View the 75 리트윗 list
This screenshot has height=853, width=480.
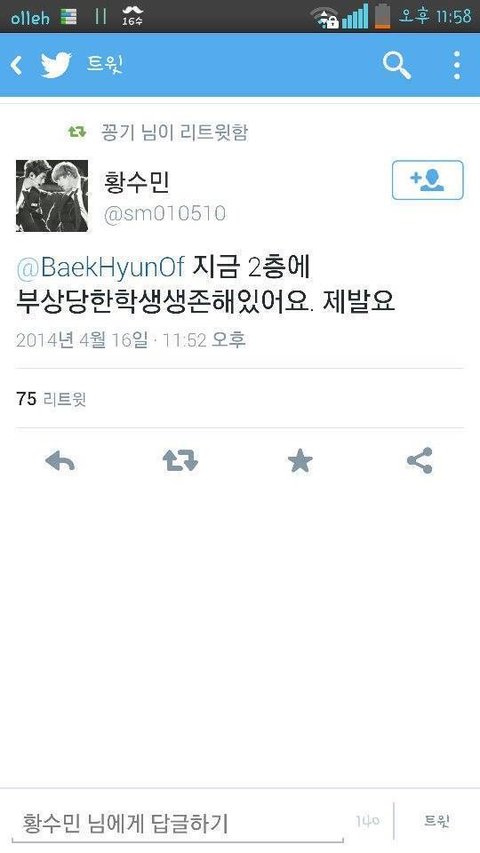point(51,399)
